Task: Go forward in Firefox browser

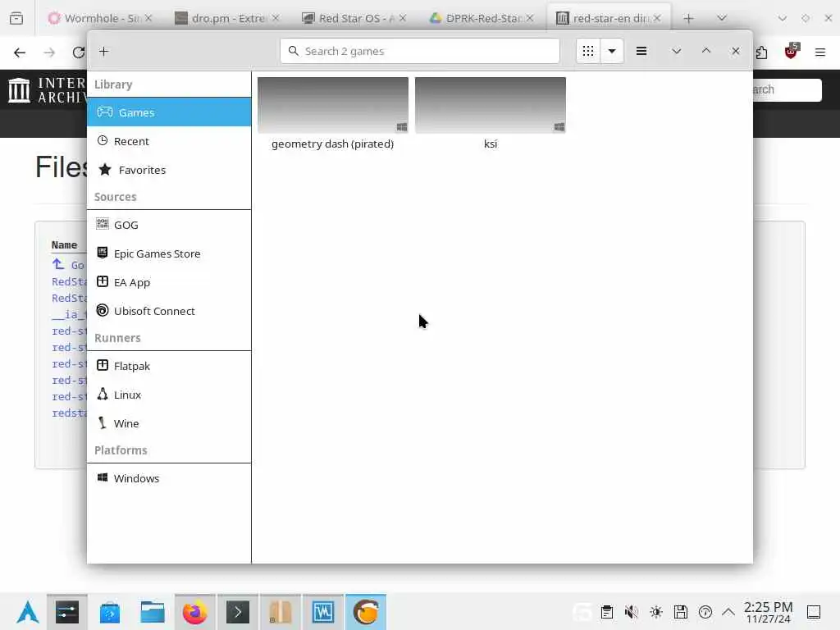Action: (x=49, y=52)
